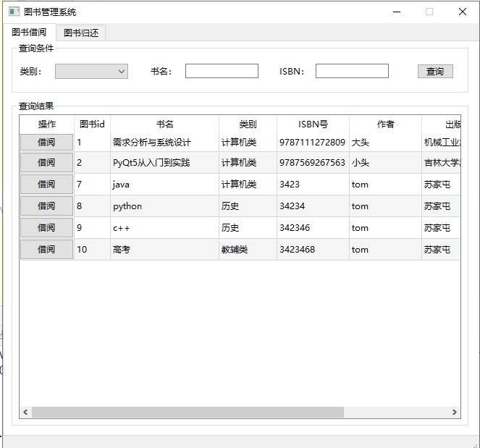This screenshot has height=448, width=480.
Task: Borrow the book 需求分析与系统设计
Action: (x=46, y=142)
